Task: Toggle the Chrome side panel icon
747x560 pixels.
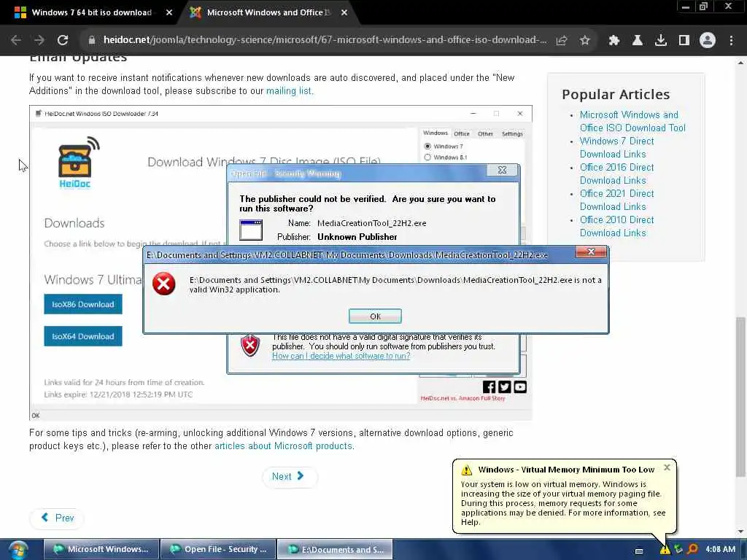Action: pos(684,41)
